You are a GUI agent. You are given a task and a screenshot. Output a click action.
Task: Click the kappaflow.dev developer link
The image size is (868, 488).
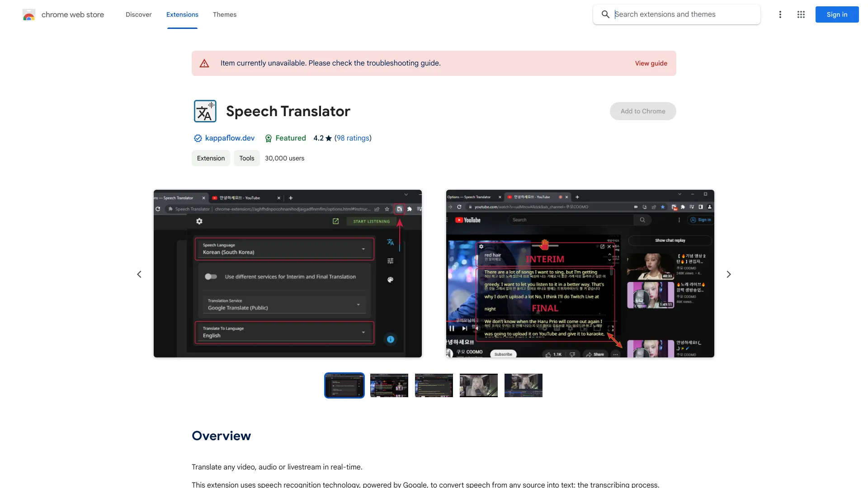click(230, 138)
